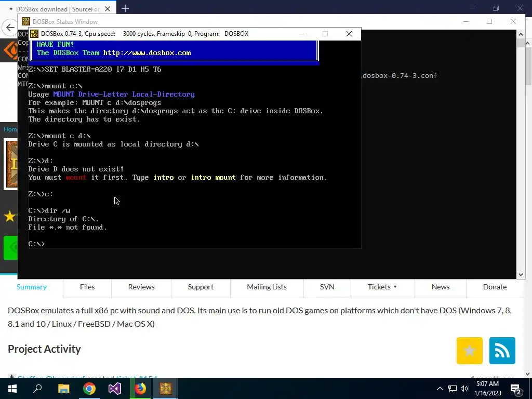This screenshot has height=399, width=532.
Task: Switch to the Summary tab
Action: pos(32,287)
